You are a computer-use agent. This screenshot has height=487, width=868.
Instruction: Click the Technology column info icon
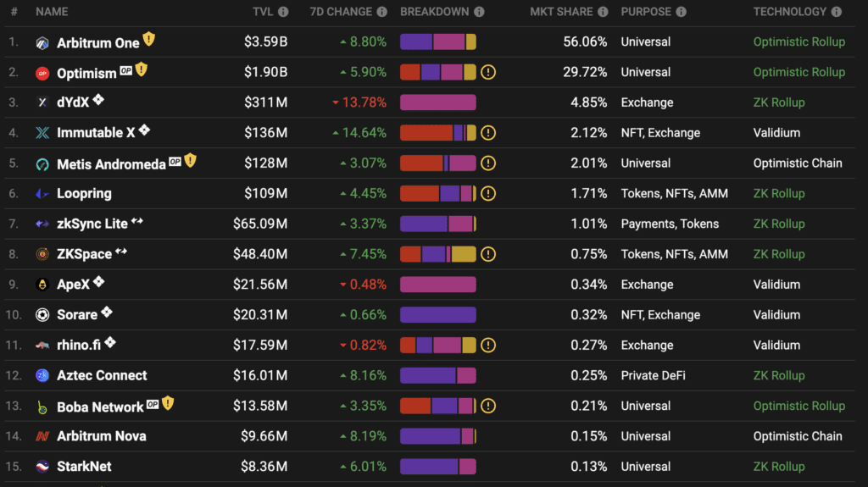click(x=837, y=12)
